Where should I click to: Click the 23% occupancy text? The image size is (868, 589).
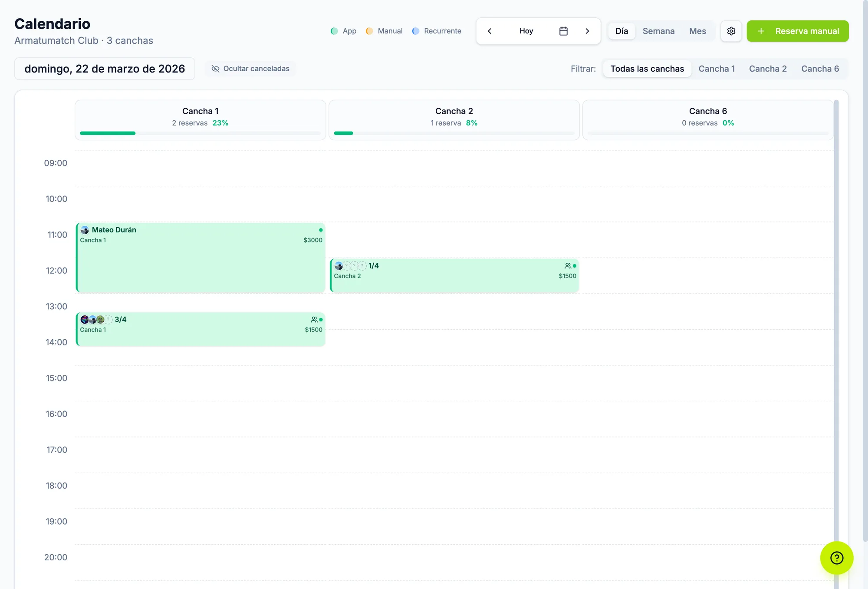coord(220,123)
